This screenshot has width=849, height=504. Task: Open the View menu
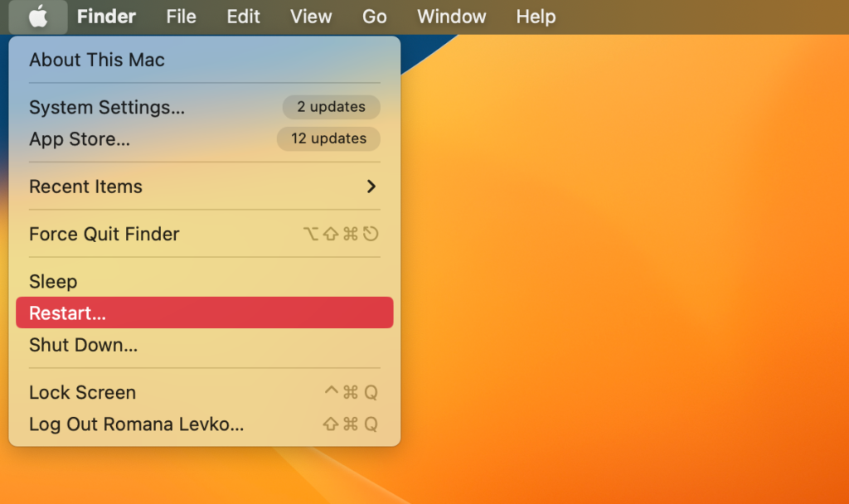(311, 17)
